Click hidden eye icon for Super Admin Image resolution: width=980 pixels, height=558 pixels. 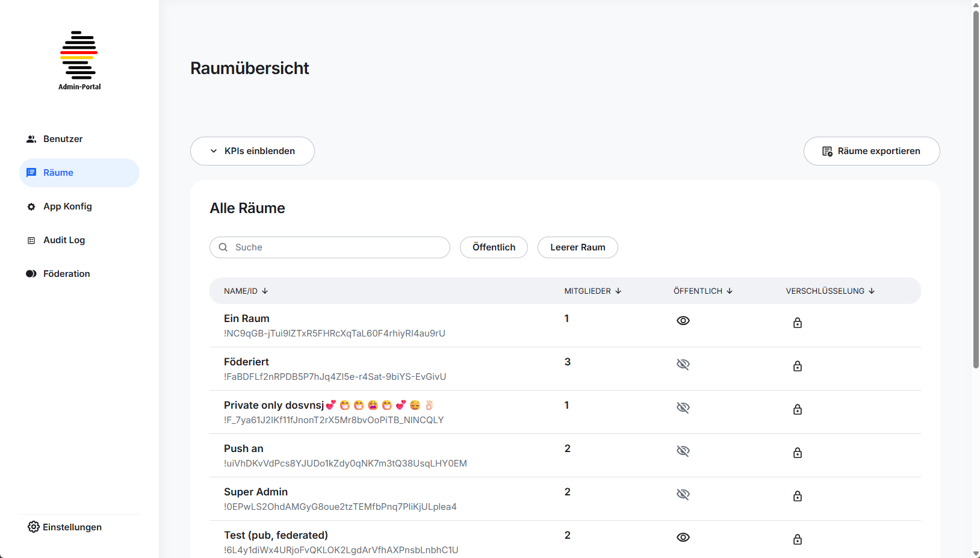[683, 494]
